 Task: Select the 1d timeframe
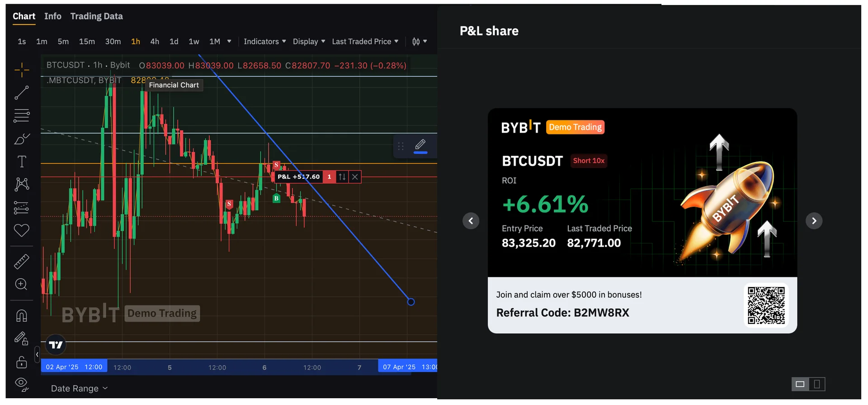click(x=174, y=42)
